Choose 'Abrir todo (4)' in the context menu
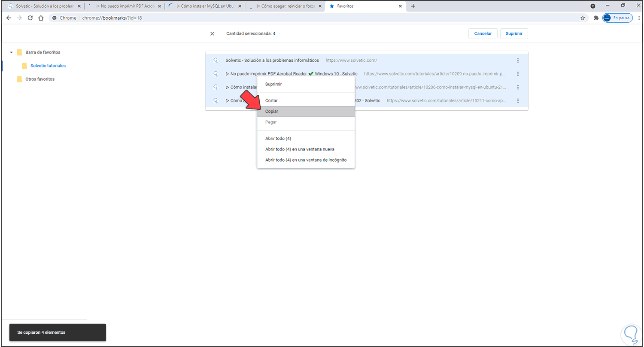 point(306,139)
